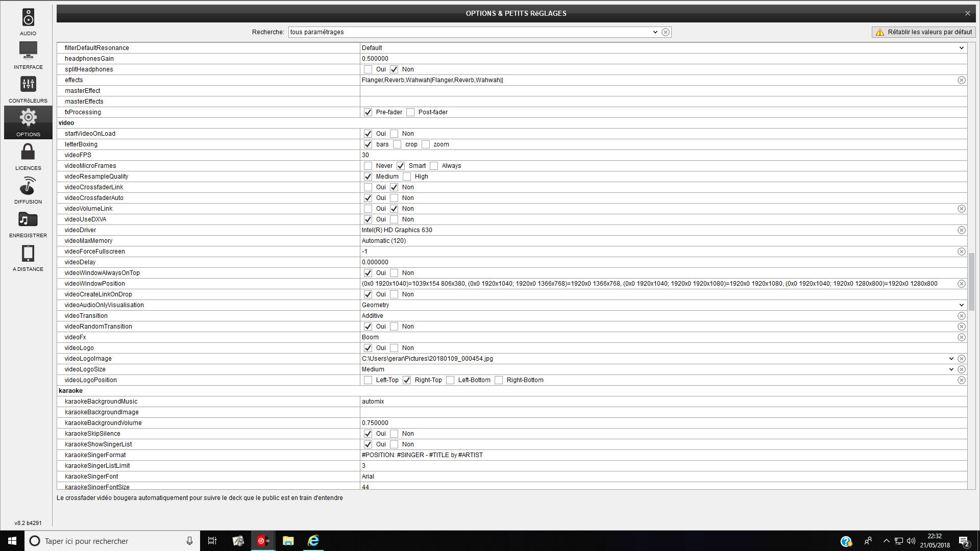
Task: Reset the videoFx value
Action: [962, 337]
